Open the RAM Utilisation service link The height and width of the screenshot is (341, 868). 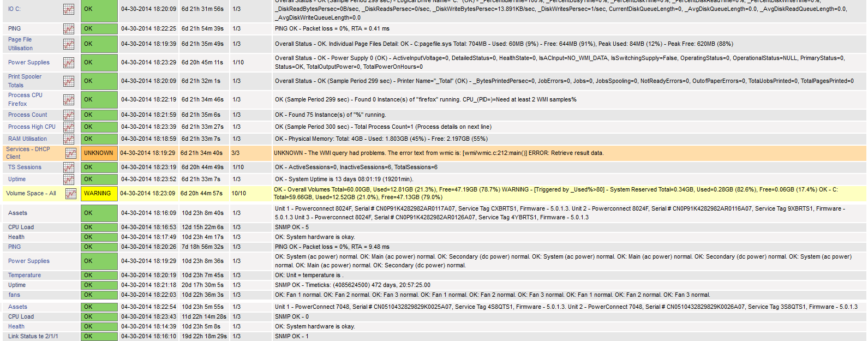click(x=27, y=139)
